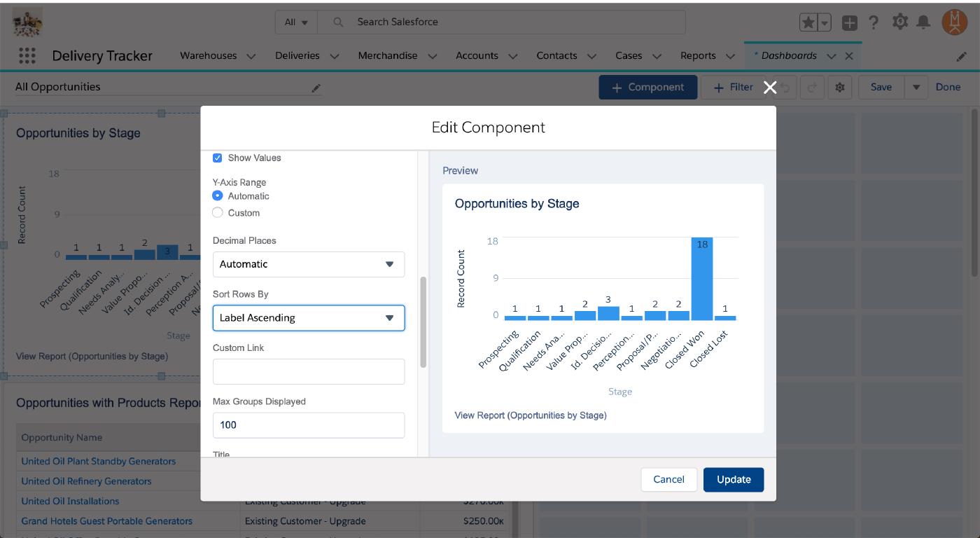Close the Edit Component dialog with X
The image size is (980, 538).
click(770, 87)
